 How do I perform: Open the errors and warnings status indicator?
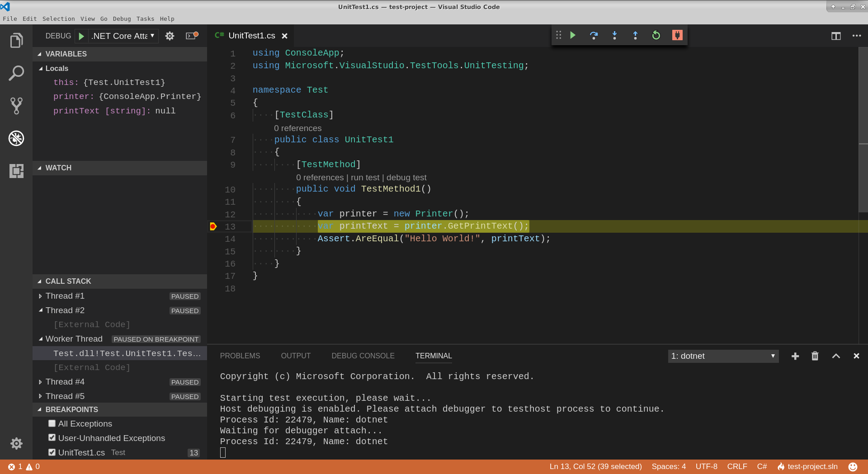click(x=24, y=467)
